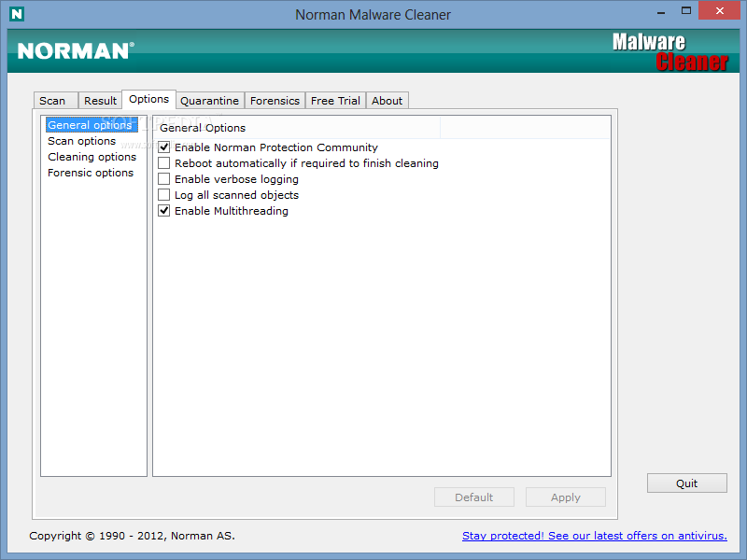The width and height of the screenshot is (747, 560).
Task: Click the Copyright 1990 - 2012 Norman AS text
Action: pos(132,536)
